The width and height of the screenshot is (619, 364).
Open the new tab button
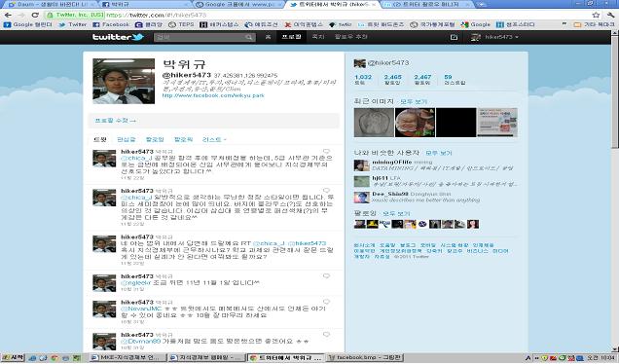pyautogui.click(x=481, y=4)
